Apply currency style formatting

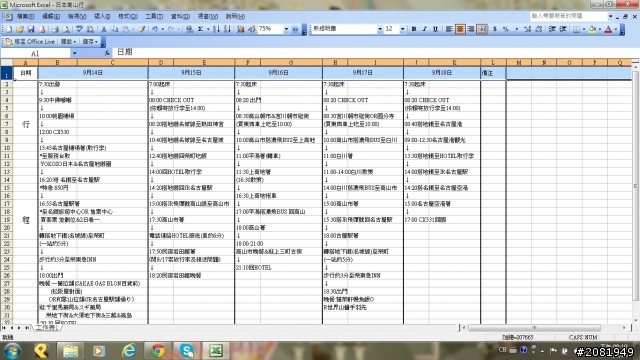coord(495,29)
